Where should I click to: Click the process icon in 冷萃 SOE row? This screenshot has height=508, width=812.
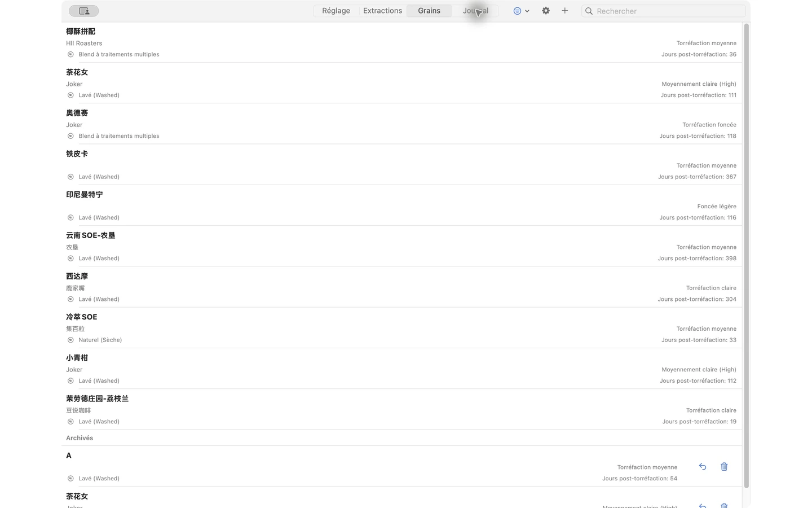tap(70, 340)
